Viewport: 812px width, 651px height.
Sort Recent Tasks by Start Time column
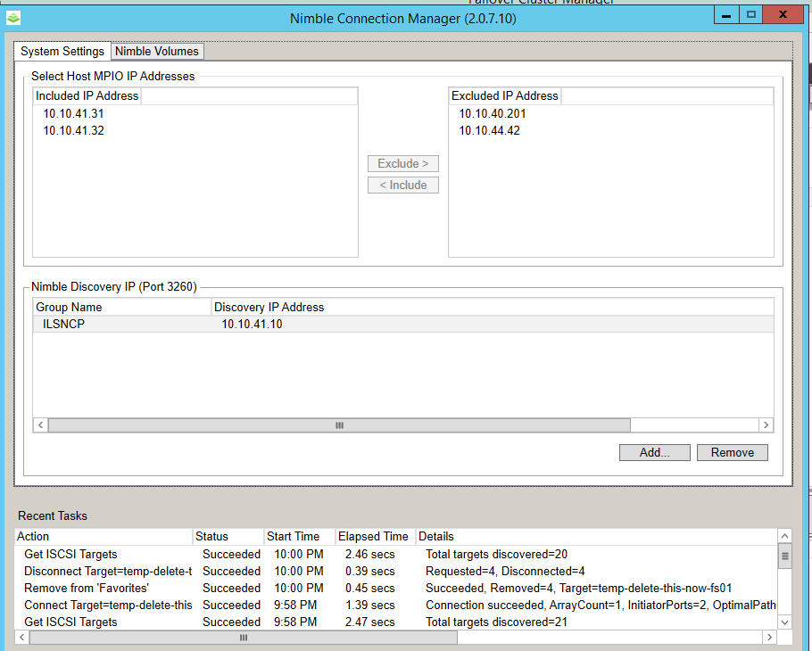(299, 536)
